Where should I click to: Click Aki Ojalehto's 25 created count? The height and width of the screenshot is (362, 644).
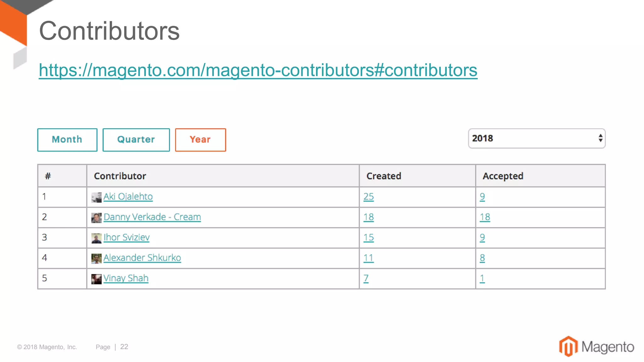point(369,197)
